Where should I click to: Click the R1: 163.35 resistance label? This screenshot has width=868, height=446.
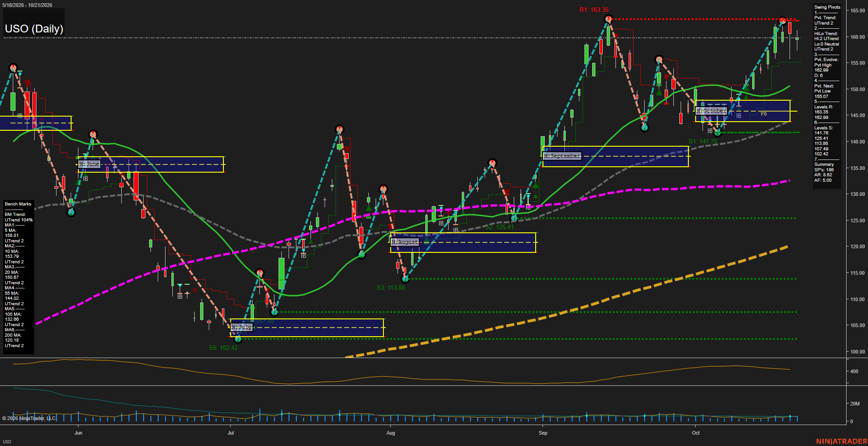point(594,10)
